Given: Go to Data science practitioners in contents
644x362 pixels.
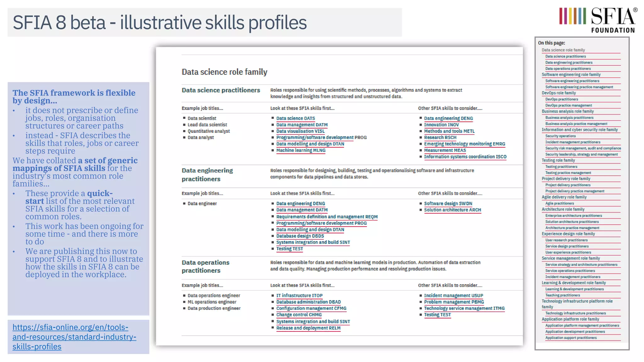Looking at the screenshot, I should click(x=566, y=57).
